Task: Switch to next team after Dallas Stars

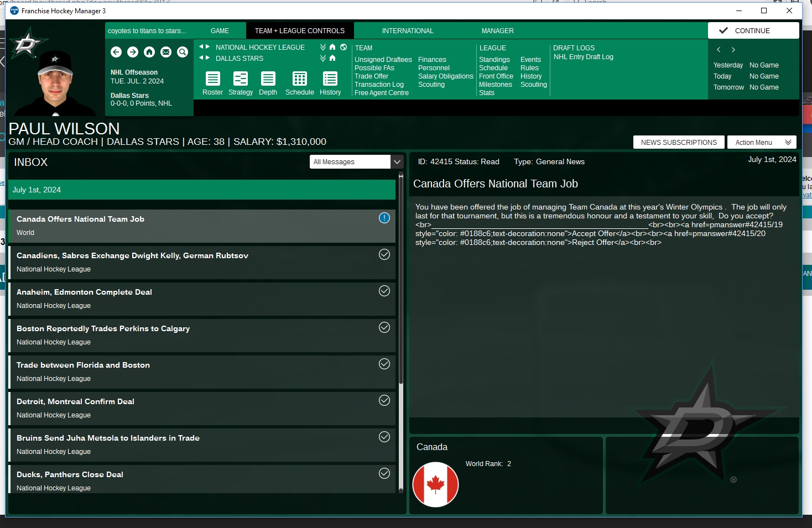Action: coord(208,57)
